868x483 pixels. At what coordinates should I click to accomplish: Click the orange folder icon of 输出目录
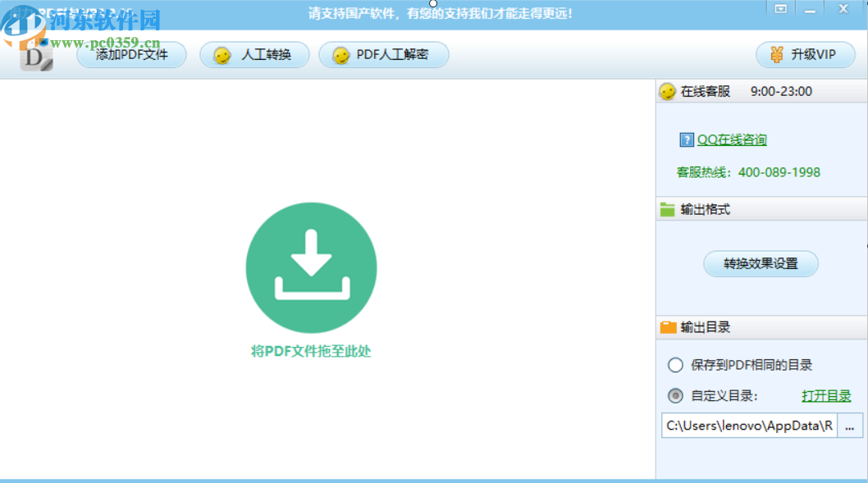click(x=666, y=327)
